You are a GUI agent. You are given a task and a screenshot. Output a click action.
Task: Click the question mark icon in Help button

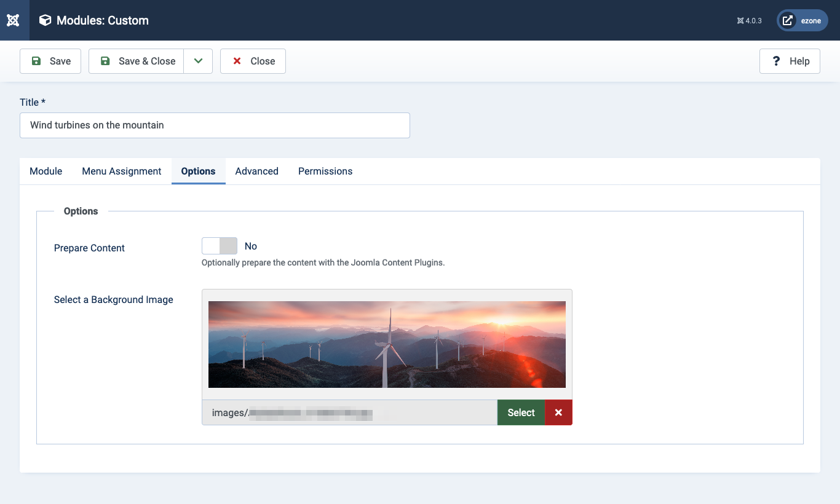coord(776,61)
